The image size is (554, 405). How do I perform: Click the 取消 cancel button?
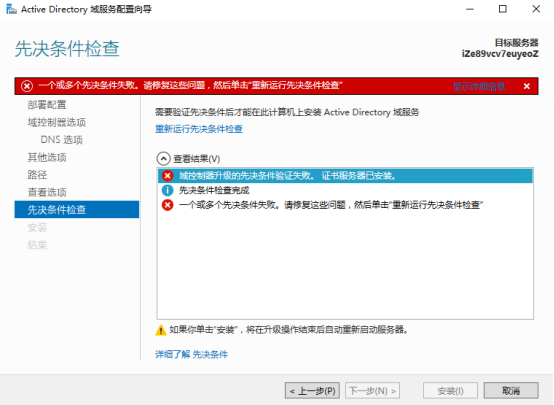pos(511,391)
